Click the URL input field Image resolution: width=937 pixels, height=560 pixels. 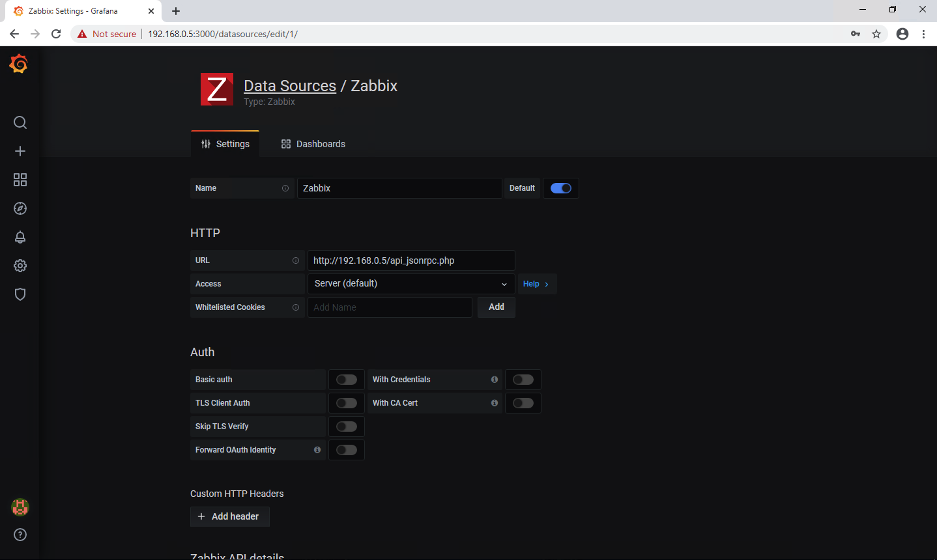[x=411, y=260]
